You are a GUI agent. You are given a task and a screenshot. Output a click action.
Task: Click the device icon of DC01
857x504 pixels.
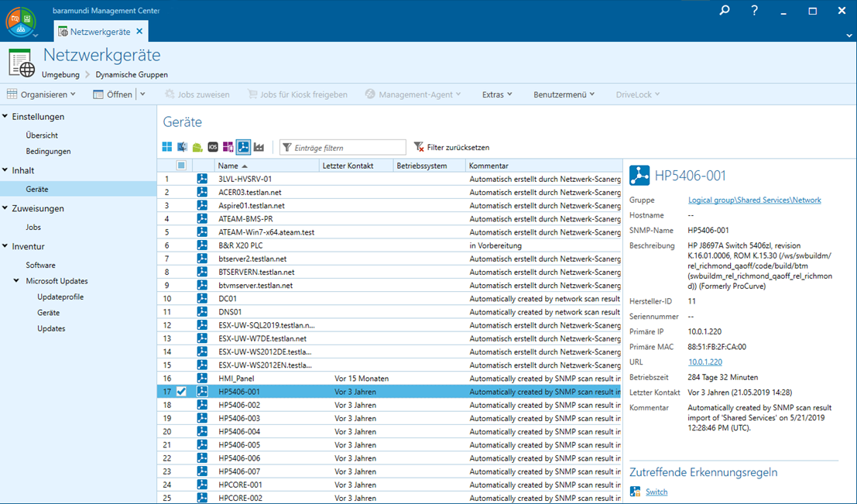click(202, 299)
